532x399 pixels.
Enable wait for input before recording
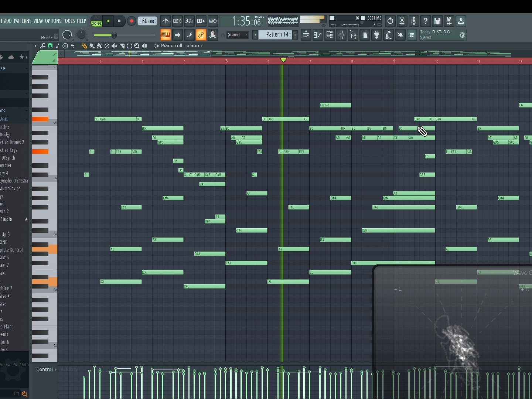click(177, 21)
